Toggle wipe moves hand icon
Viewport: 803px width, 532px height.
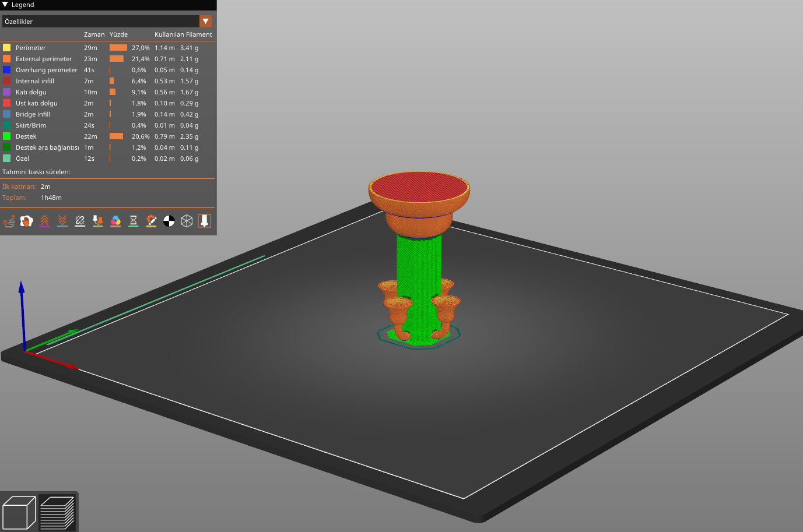coord(27,221)
